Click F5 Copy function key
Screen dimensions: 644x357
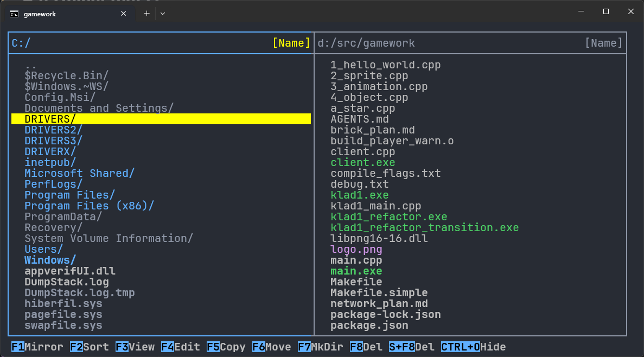(226, 347)
